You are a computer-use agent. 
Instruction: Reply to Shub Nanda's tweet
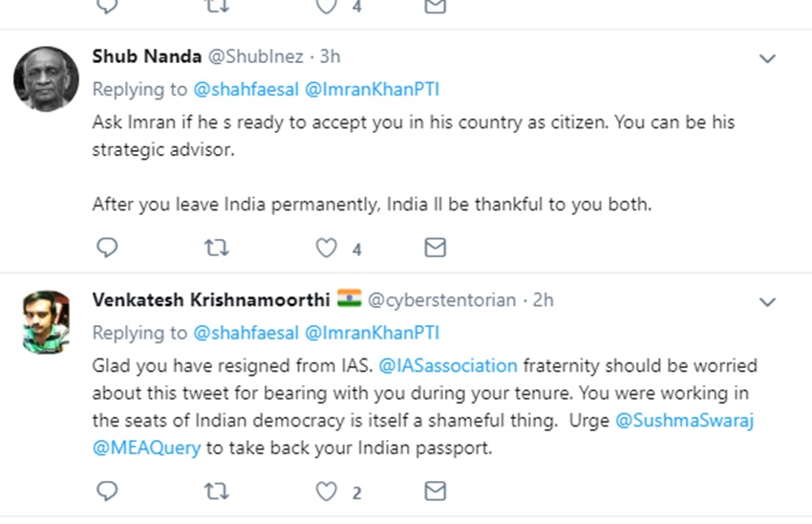point(108,249)
